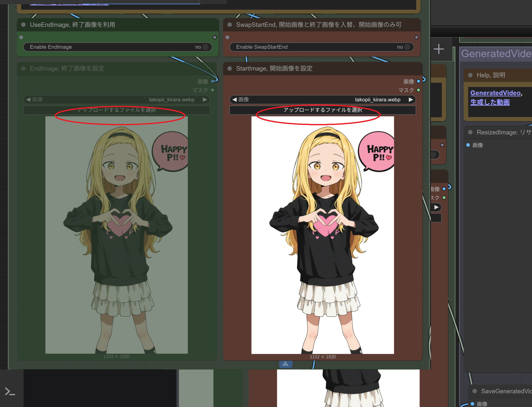Click ResizedImage node collapse dot

(470, 132)
